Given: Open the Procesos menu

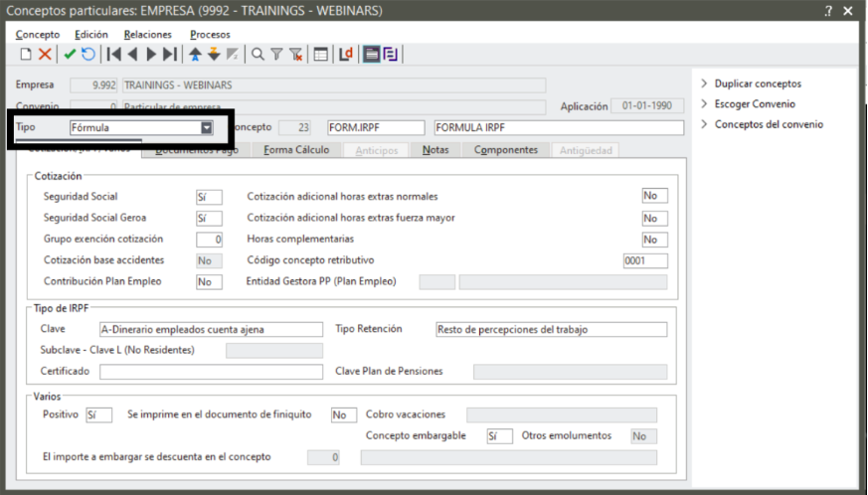Looking at the screenshot, I should click(x=209, y=35).
